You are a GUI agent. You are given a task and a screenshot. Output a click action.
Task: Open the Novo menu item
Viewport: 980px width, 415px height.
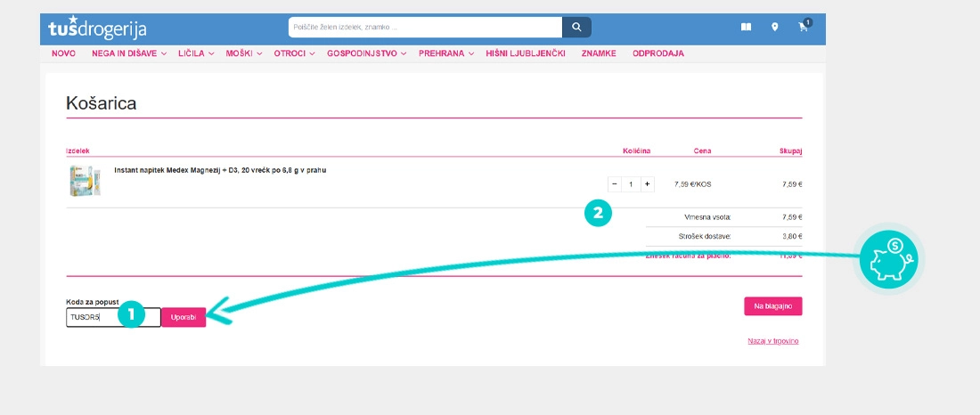(x=63, y=53)
